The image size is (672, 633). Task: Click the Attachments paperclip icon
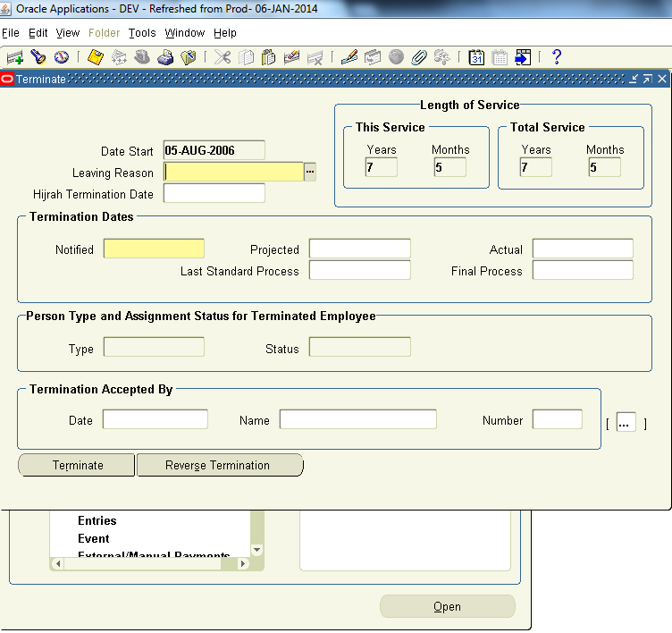419,57
